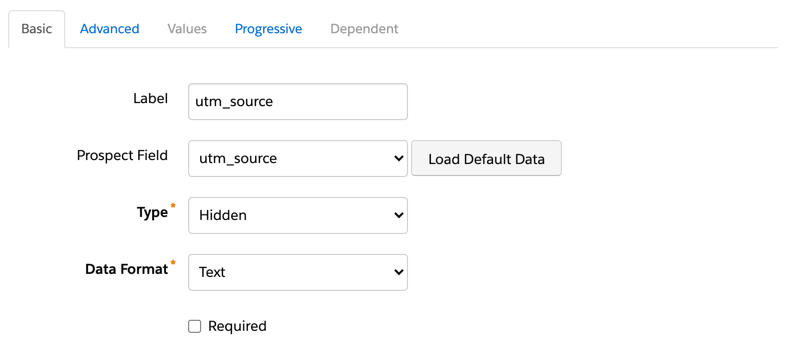Open the greyed Dependent tab

tap(364, 29)
